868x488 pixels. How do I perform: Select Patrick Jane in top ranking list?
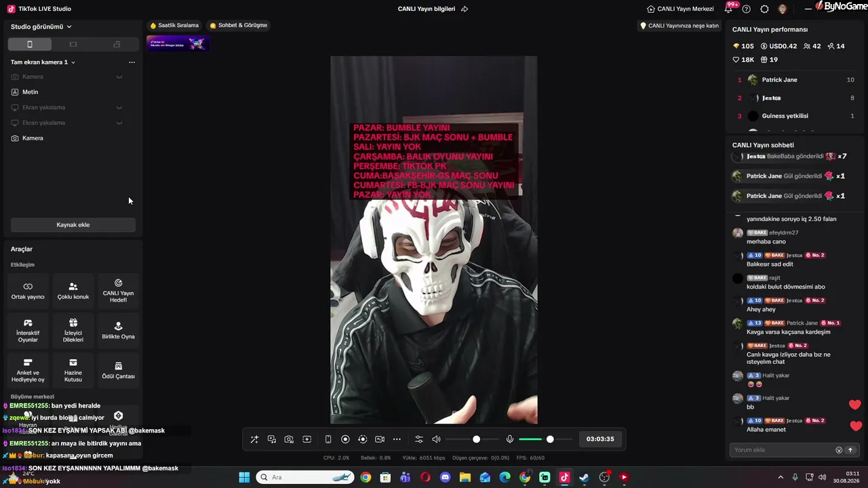tap(795, 80)
